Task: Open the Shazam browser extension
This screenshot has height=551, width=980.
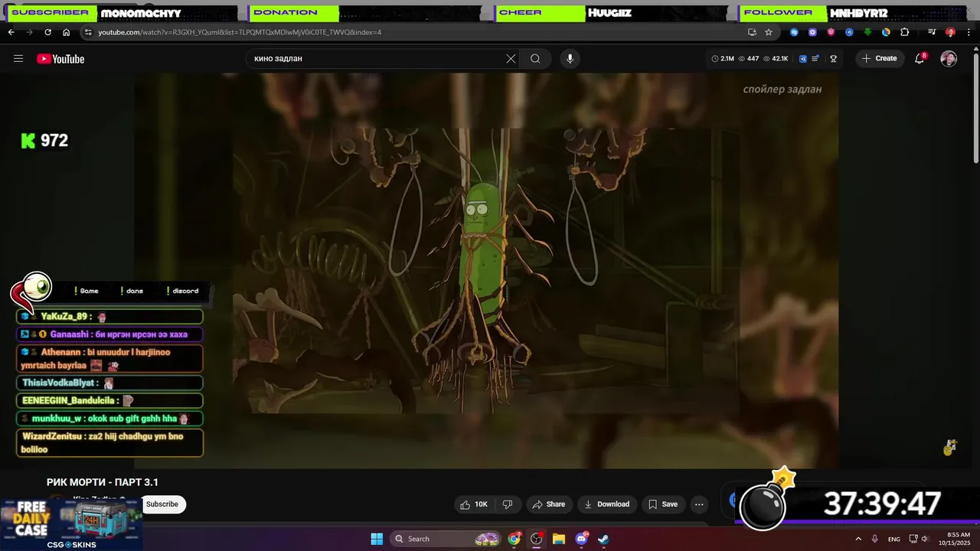Action: point(794,32)
